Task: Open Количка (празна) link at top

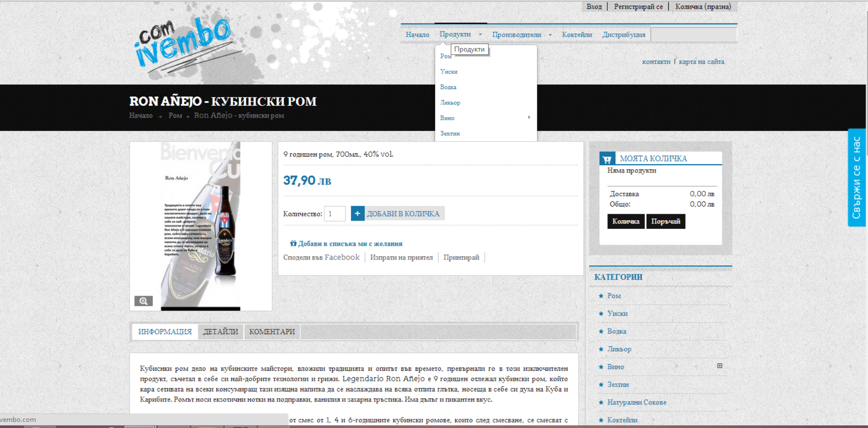Action: (703, 6)
